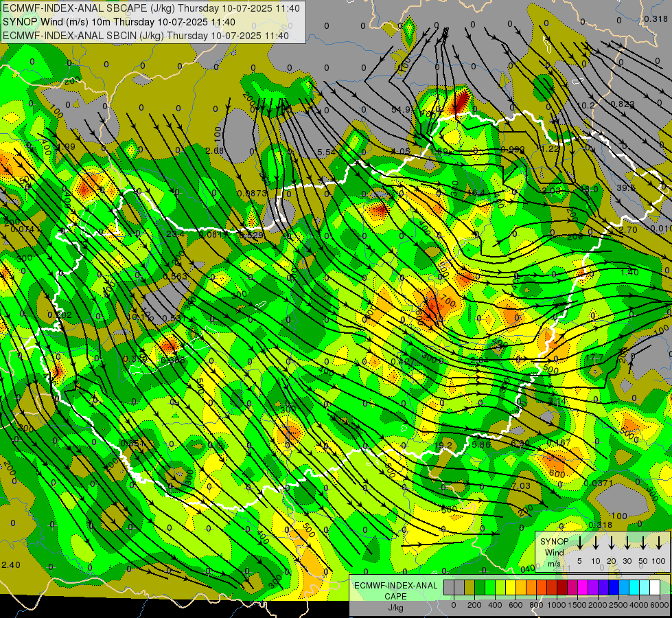Click the '1000' tick label on CAPE scale
Image resolution: width=672 pixels, height=618 pixels.
556,605
